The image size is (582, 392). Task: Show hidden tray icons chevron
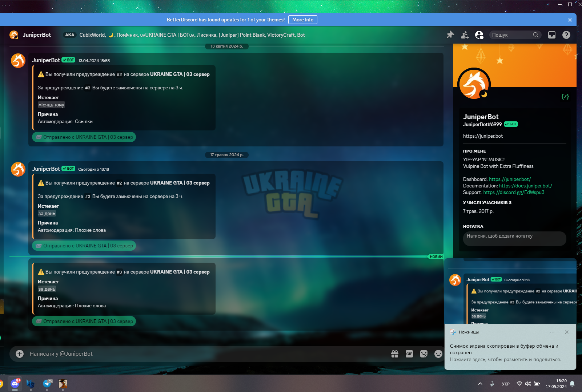click(480, 384)
